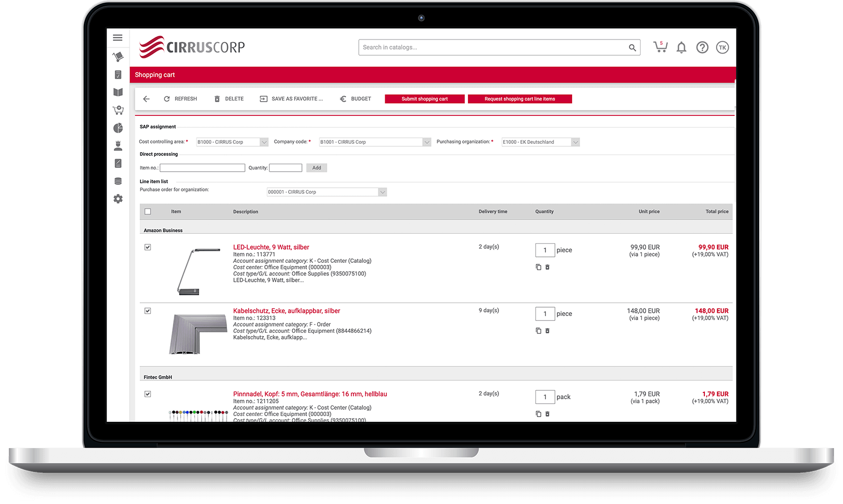Expand the Cost controlling area dropdown
The height and width of the screenshot is (504, 843).
click(264, 142)
